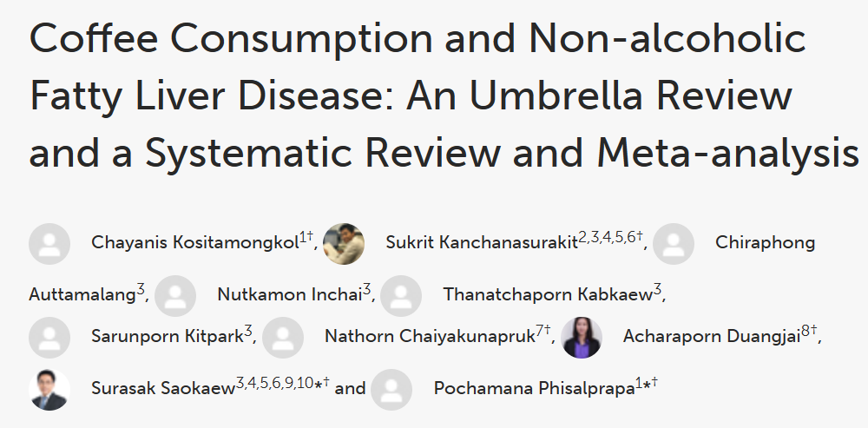Select author name Pochamana Phisalprapa

[533, 389]
